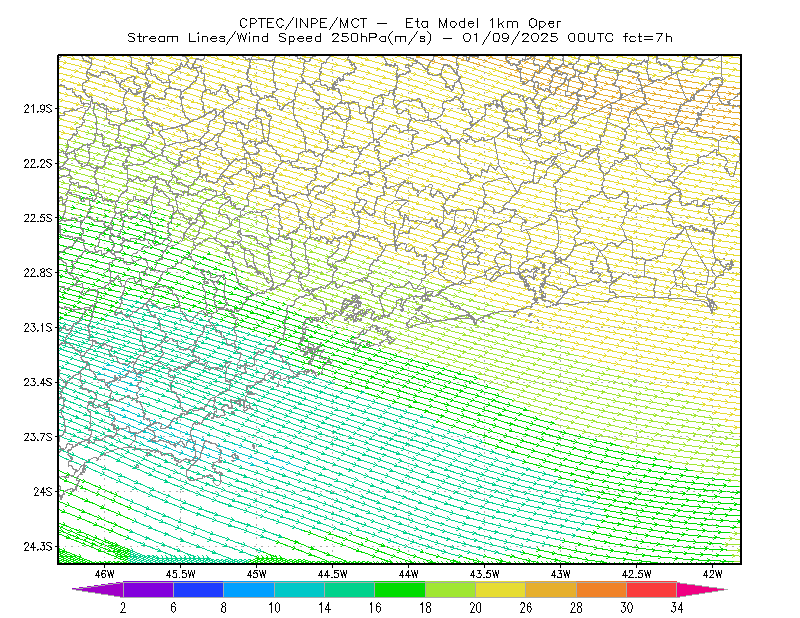The height and width of the screenshot is (618, 800).
Task: Click the dark blue legend swatch
Action: [x=198, y=589]
